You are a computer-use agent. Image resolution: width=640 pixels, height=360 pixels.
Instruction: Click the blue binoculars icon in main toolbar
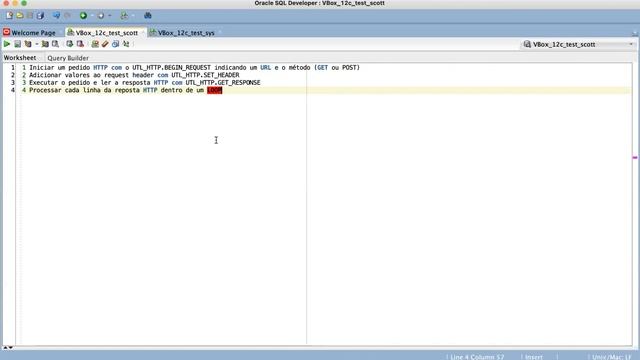tap(148, 16)
